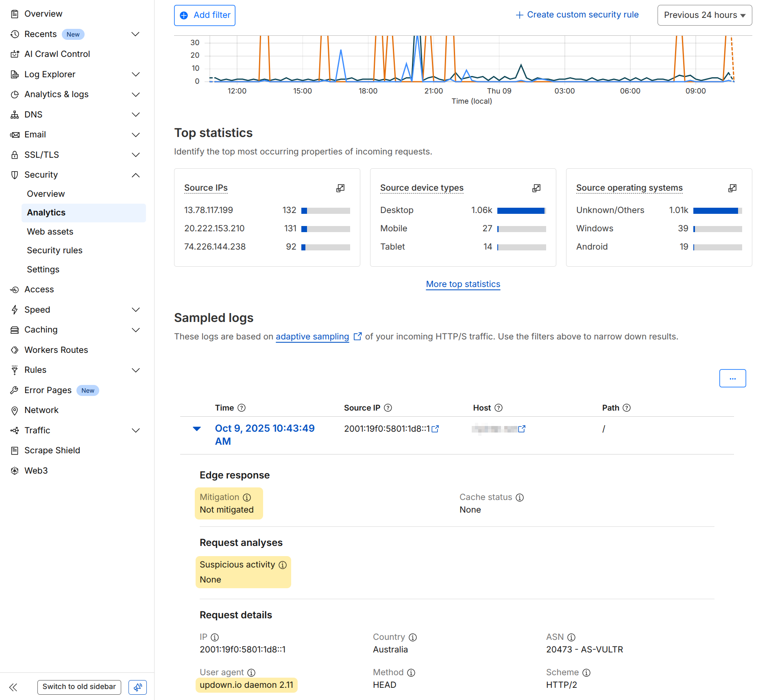Expand Source device types card icon
The image size is (758, 700).
point(536,188)
